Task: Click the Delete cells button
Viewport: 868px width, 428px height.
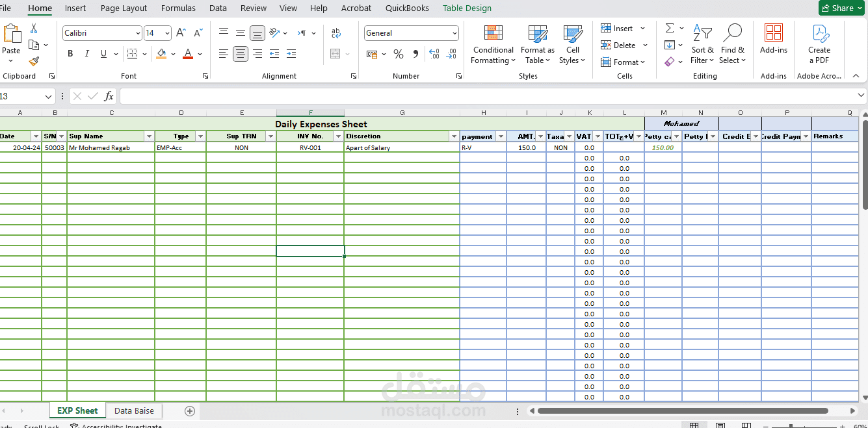Action: 624,45
